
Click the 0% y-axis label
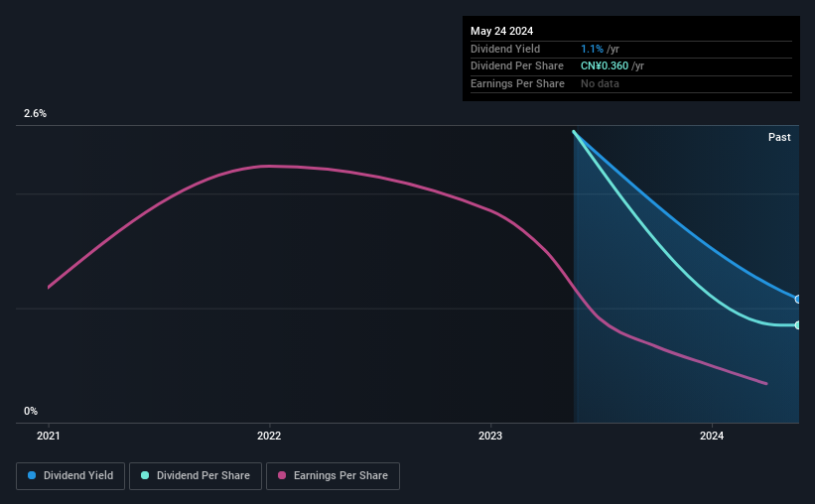tap(31, 411)
